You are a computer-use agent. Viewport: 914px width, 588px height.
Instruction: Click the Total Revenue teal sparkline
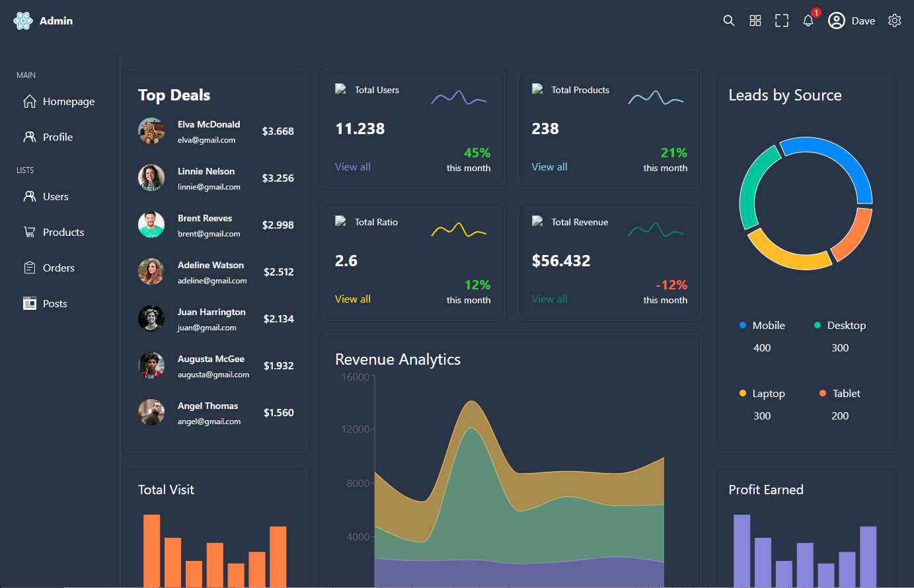pos(656,230)
